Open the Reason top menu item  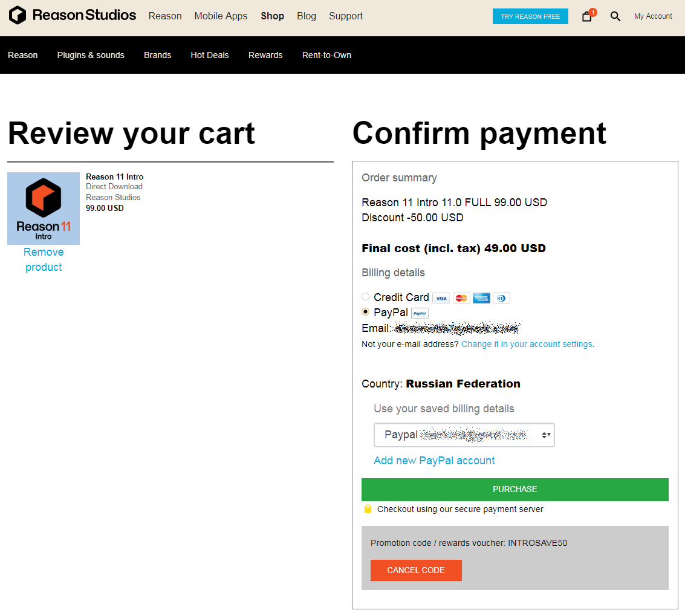coord(164,16)
